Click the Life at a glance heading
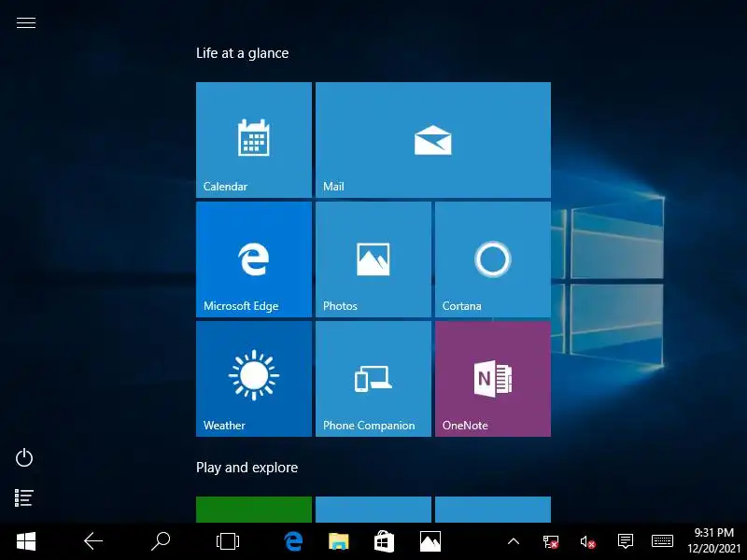The image size is (747, 560). (243, 53)
